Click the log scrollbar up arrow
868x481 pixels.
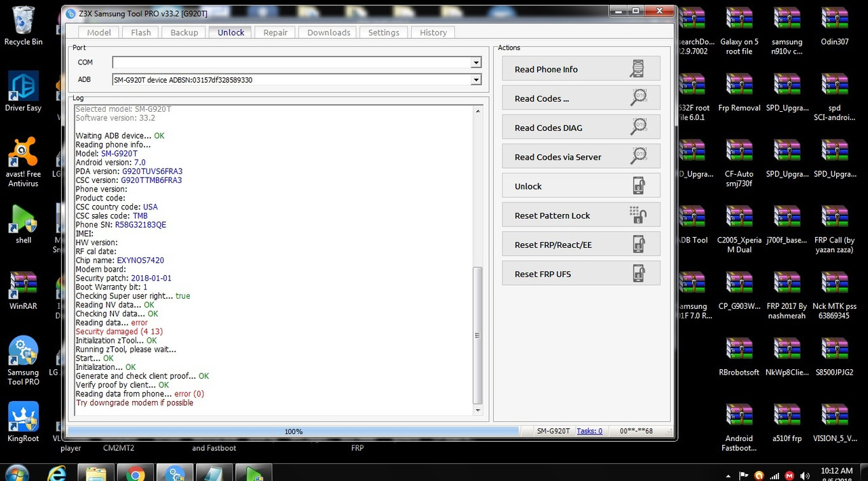click(477, 111)
